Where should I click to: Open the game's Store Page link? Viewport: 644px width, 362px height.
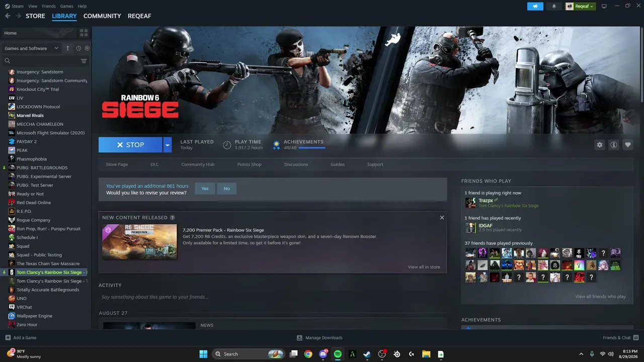pos(117,164)
